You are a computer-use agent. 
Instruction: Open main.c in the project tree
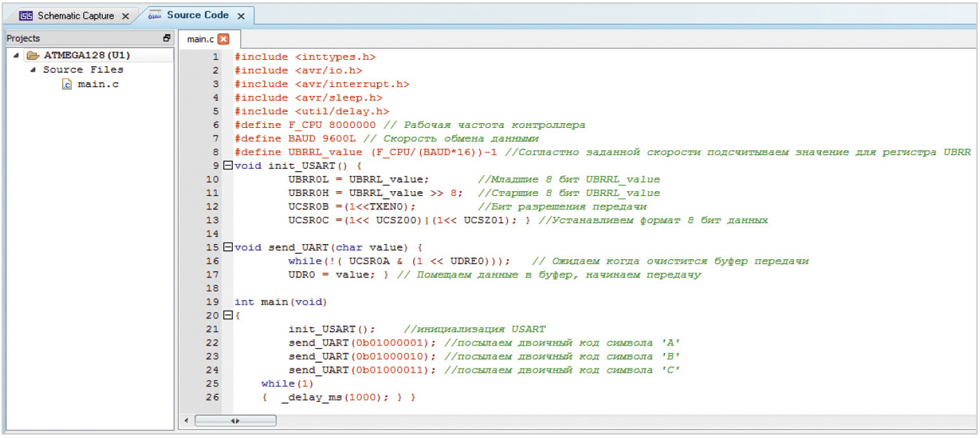coord(98,84)
